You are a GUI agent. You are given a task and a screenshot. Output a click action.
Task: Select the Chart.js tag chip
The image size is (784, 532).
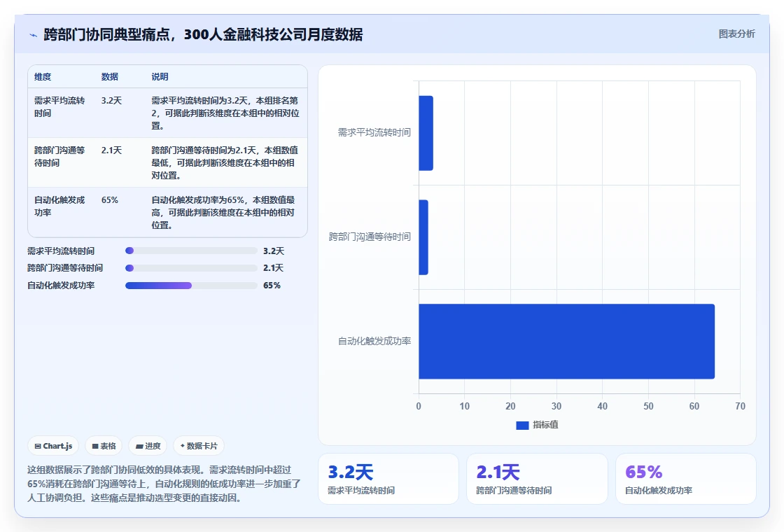coord(53,446)
